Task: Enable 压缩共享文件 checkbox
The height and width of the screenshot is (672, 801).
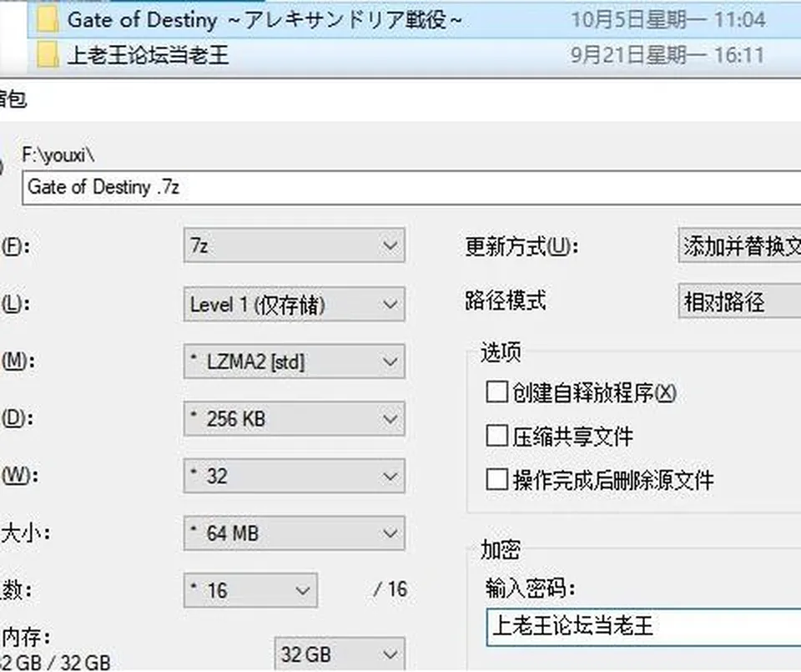Action: coord(497,436)
